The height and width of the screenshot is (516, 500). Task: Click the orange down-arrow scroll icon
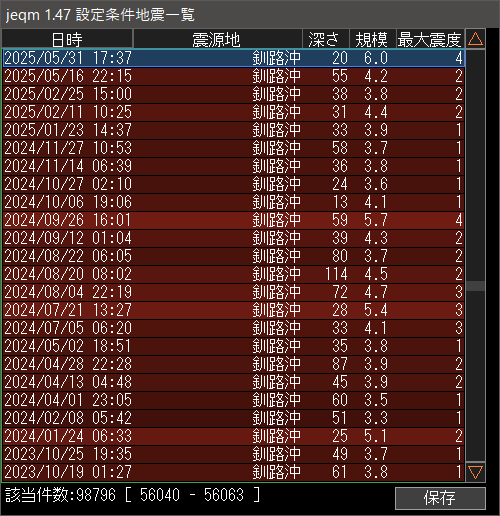tap(475, 472)
